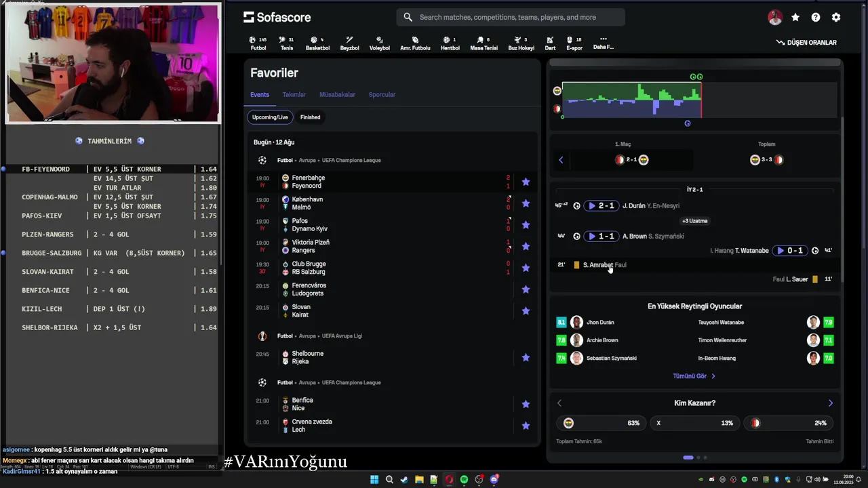Select the Finished filter
The height and width of the screenshot is (488, 868).
click(310, 117)
